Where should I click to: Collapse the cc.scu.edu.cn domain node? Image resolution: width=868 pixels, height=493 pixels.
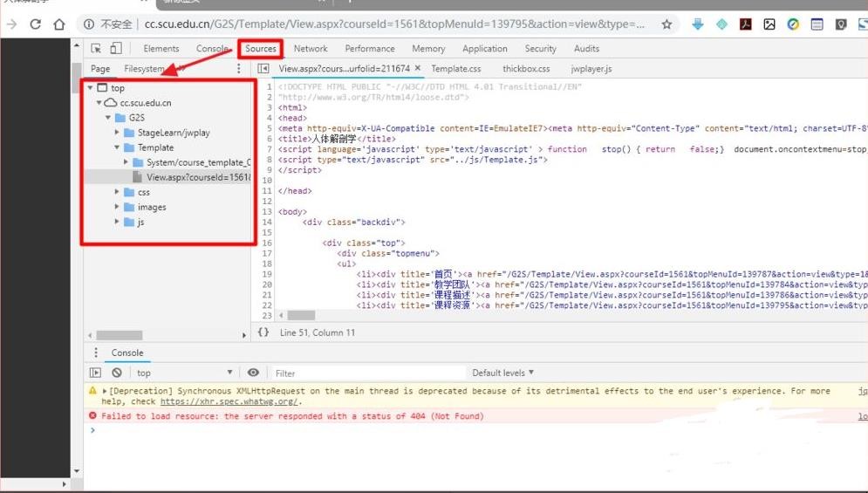click(99, 102)
